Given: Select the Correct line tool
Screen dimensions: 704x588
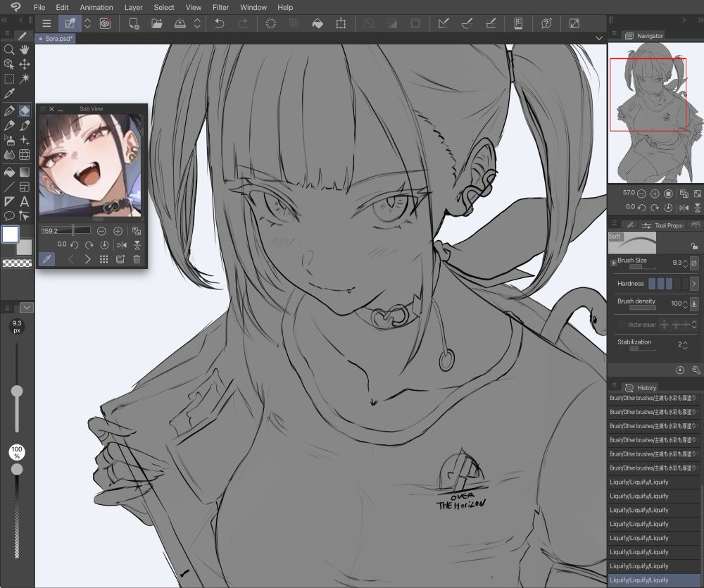Looking at the screenshot, I should point(25,216).
